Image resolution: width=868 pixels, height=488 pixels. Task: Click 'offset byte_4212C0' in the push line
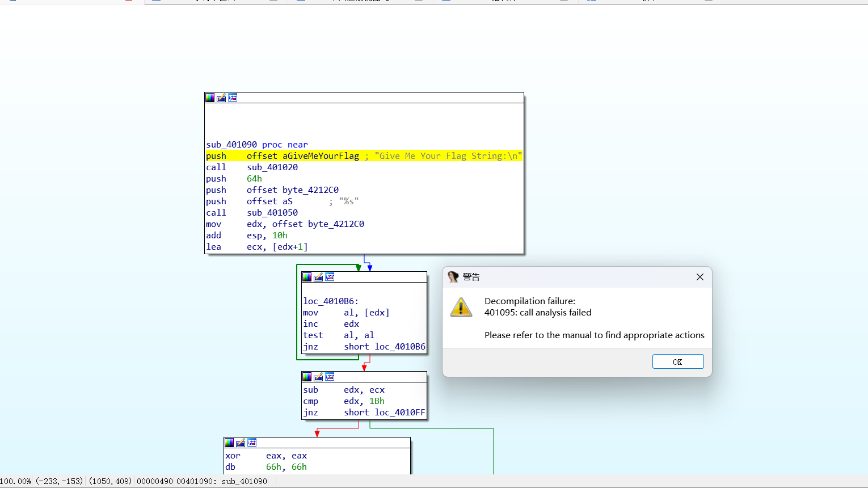293,190
